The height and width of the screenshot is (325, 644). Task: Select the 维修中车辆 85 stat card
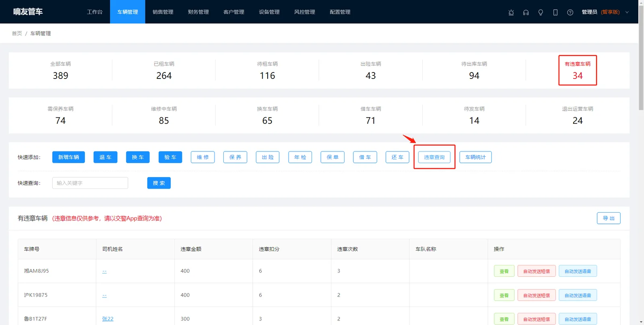coord(164,116)
